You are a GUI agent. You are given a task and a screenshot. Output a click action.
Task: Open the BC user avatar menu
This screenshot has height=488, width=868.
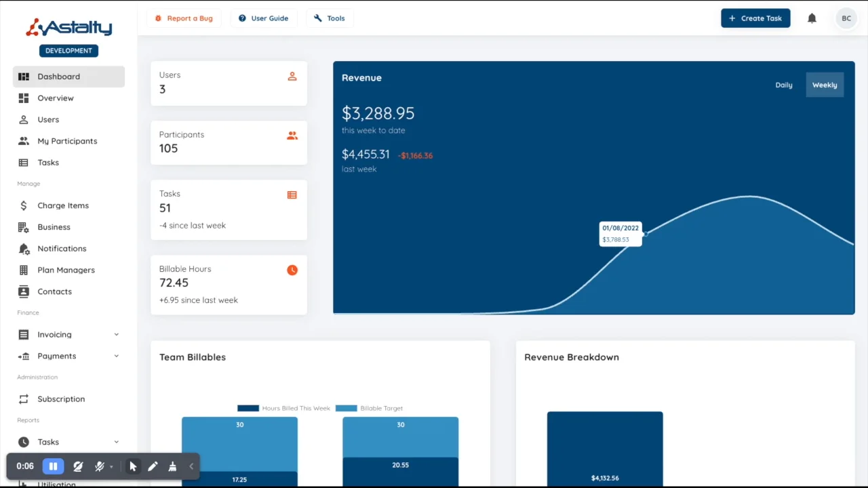[846, 18]
